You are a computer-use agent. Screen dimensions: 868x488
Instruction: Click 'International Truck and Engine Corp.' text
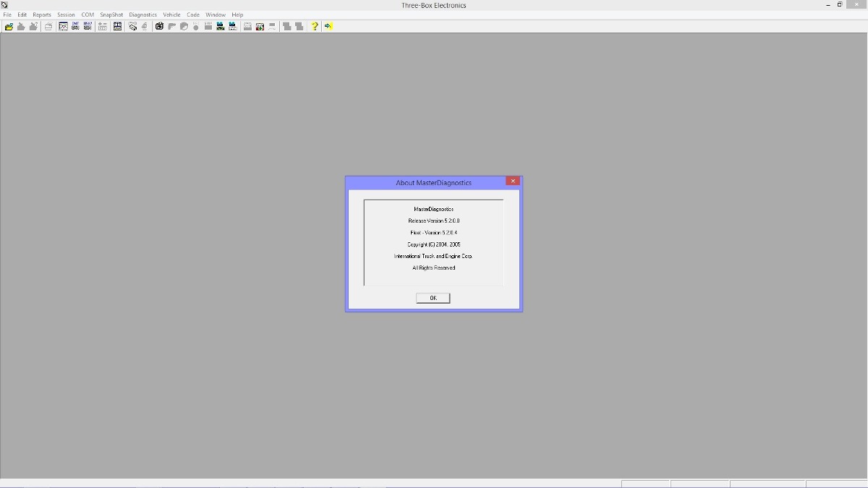[x=433, y=256]
